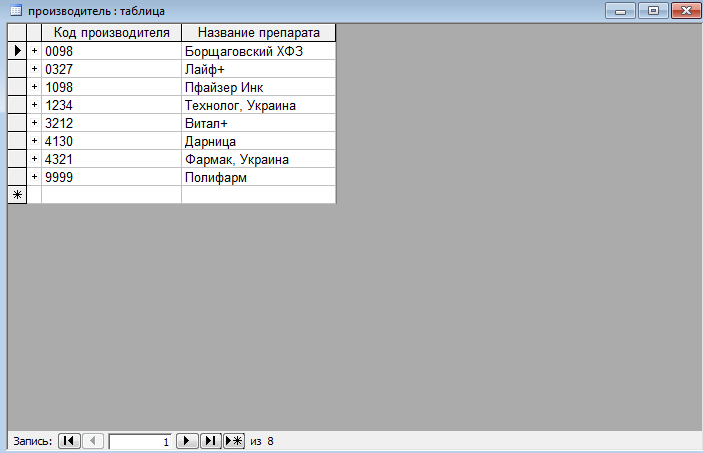The width and height of the screenshot is (703, 453).
Task: Click cell with code 1098
Action: pos(112,87)
